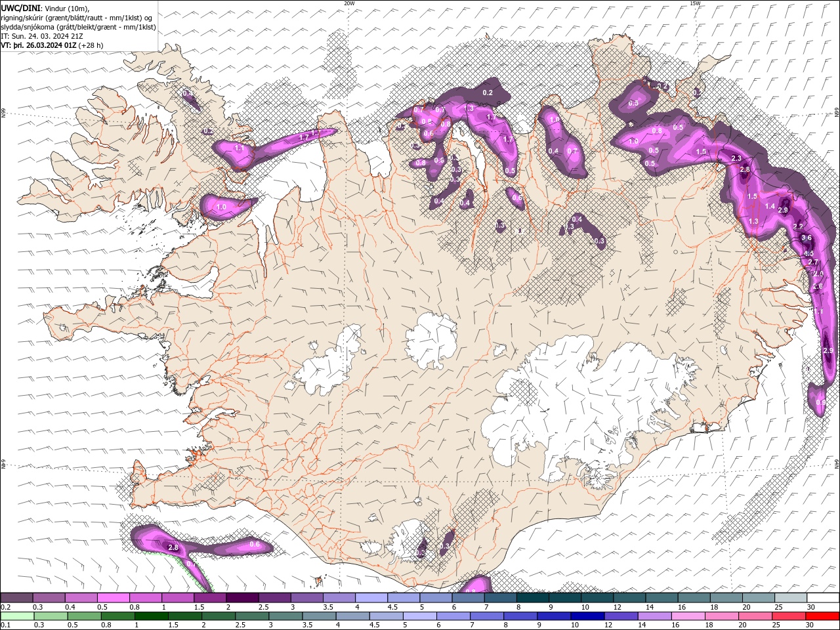Select bottom legend swatch between 1 and 1.5
This screenshot has width=840, height=630.
(151, 616)
